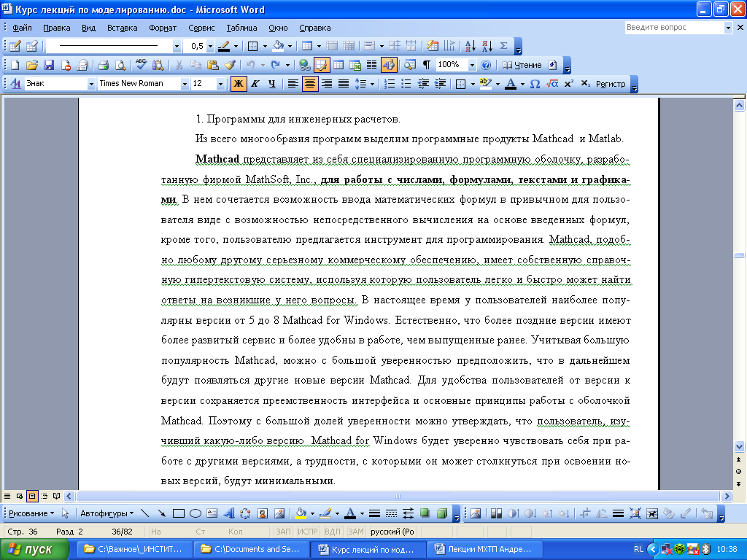Viewport: 747px width, 560px height.
Task: Open the Файл menu
Action: click(x=22, y=28)
